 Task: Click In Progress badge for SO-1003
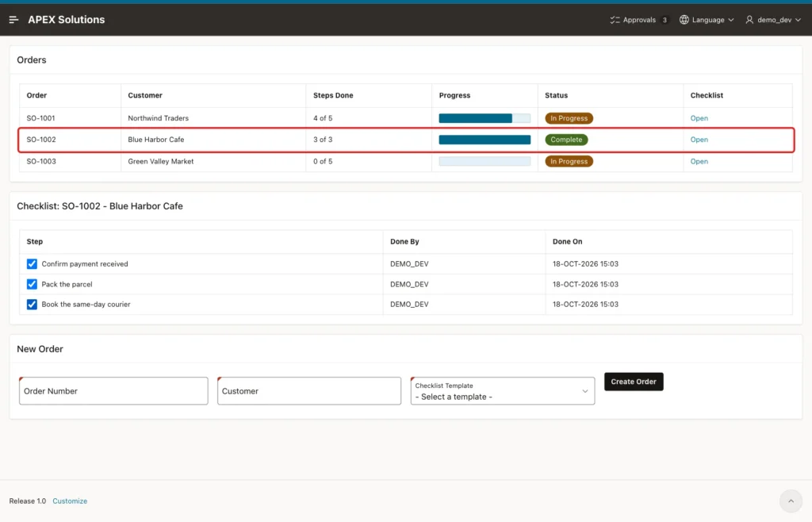[x=569, y=161]
